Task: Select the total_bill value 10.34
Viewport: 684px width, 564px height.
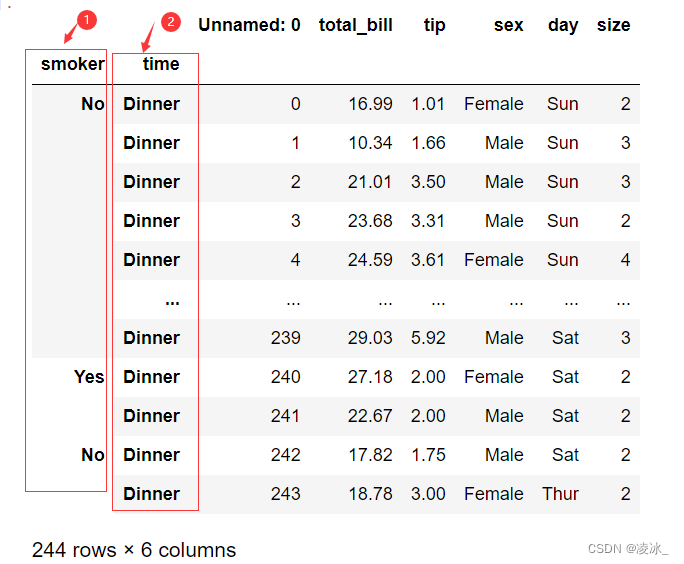Action: click(x=370, y=143)
